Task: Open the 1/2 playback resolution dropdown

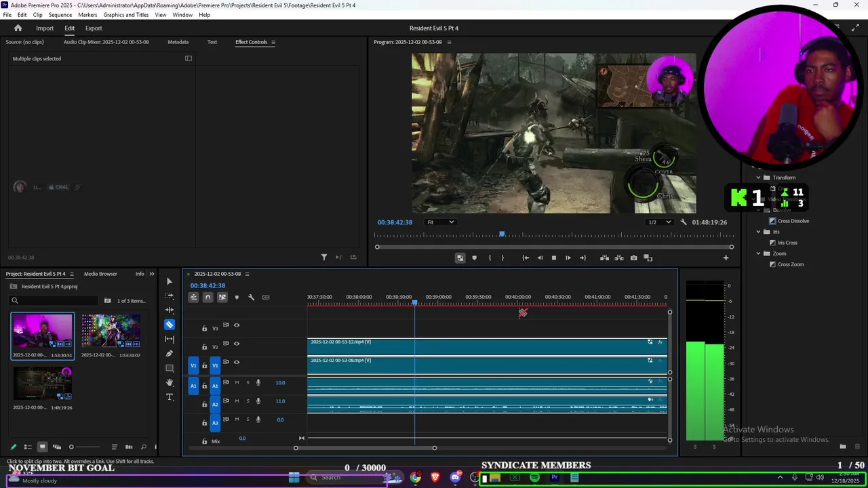Action: point(659,222)
